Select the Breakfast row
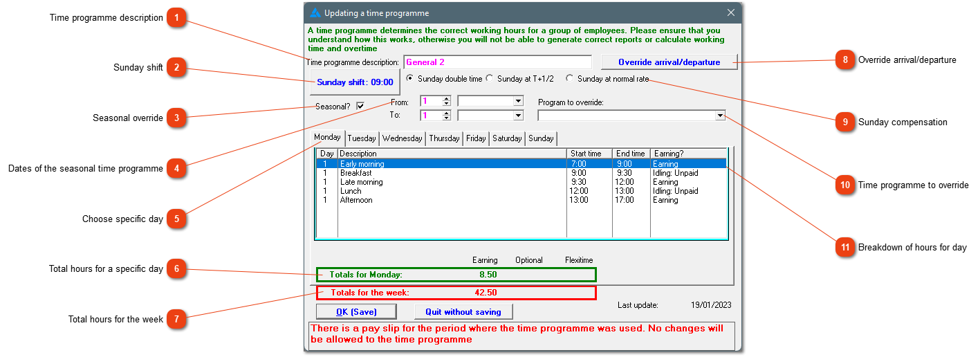Viewport: 980px width, 357px height. point(521,173)
